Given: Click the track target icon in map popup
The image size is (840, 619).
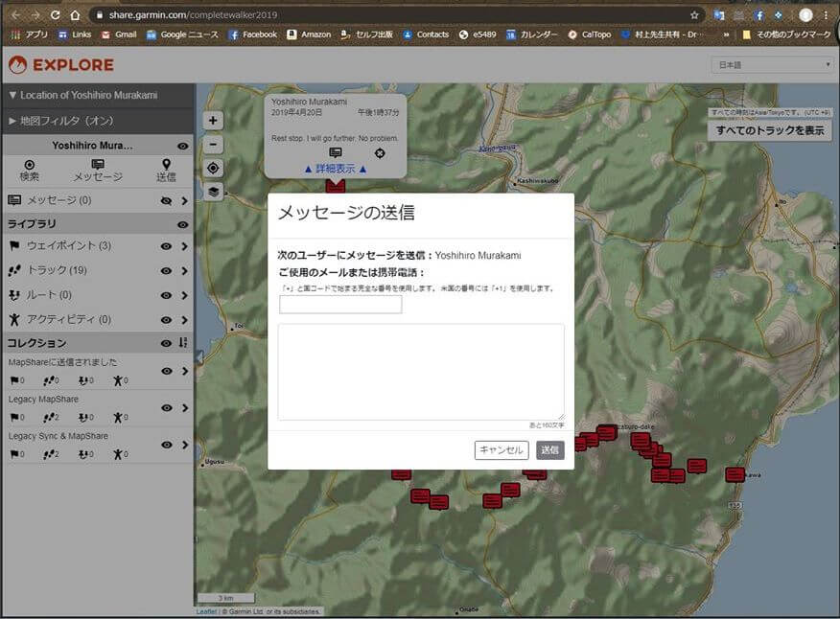Looking at the screenshot, I should [380, 153].
